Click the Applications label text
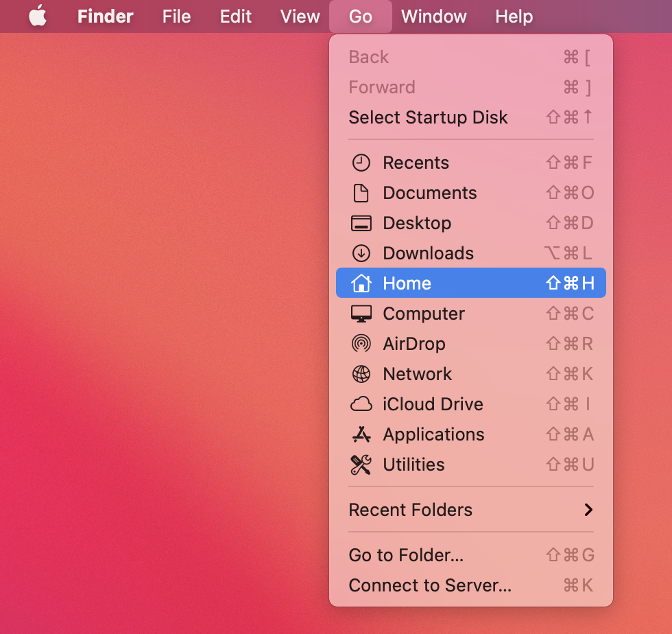 coord(433,434)
